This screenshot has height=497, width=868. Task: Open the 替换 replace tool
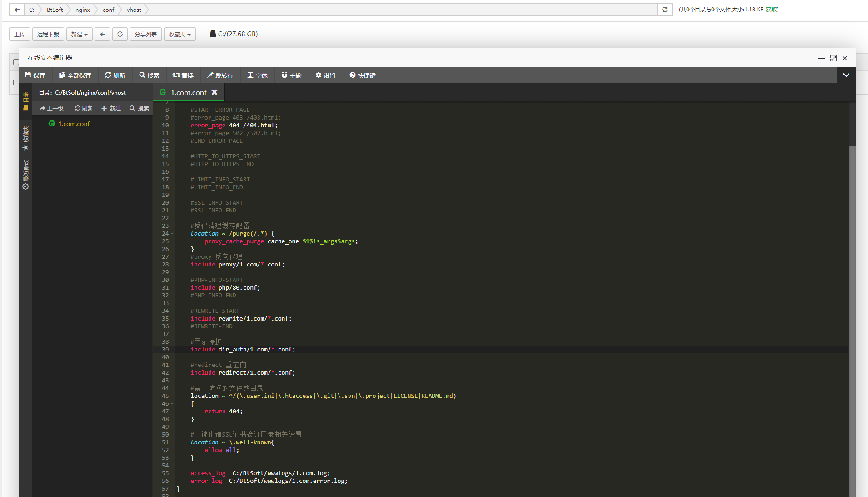[183, 75]
